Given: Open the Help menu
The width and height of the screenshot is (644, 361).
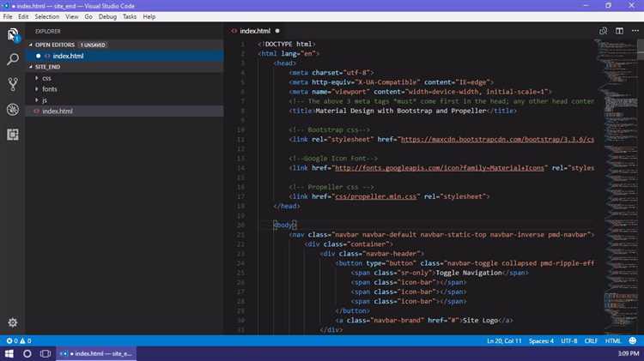Looking at the screenshot, I should point(149,17).
